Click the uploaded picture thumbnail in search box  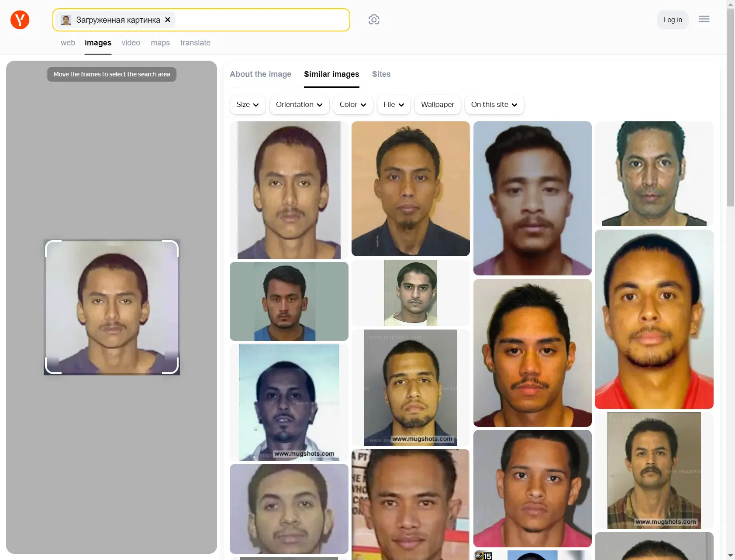[x=66, y=20]
